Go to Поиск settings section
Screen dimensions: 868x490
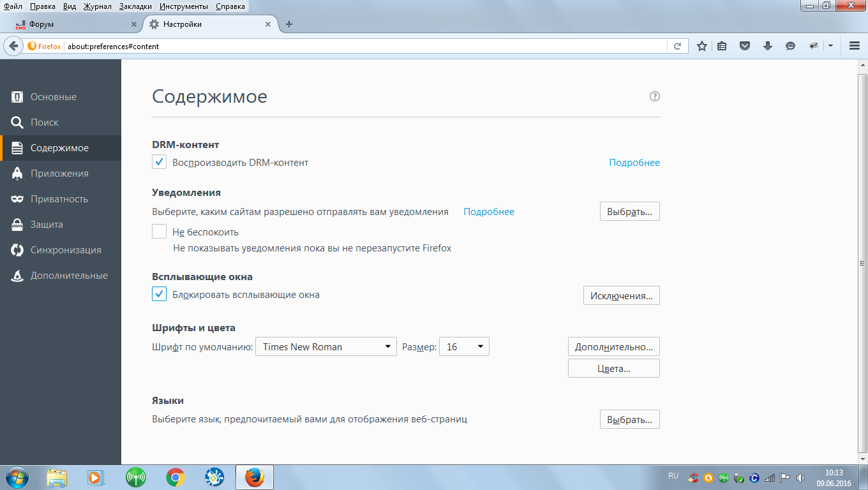coord(61,122)
